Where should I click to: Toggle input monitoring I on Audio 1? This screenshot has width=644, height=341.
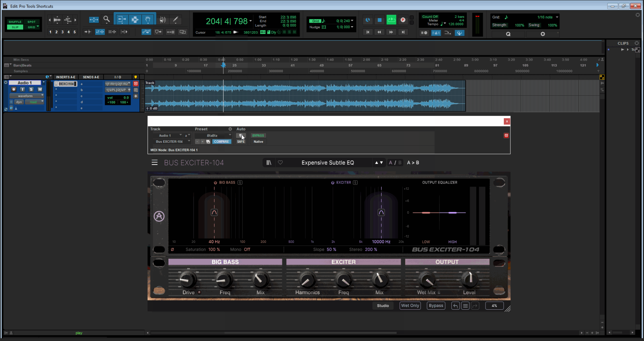[x=23, y=89]
